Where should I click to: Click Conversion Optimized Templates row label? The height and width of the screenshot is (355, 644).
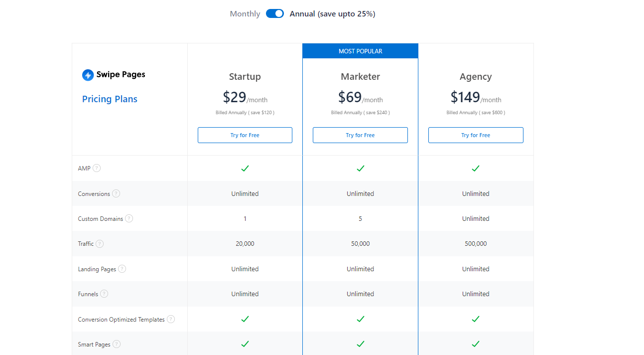click(x=122, y=320)
